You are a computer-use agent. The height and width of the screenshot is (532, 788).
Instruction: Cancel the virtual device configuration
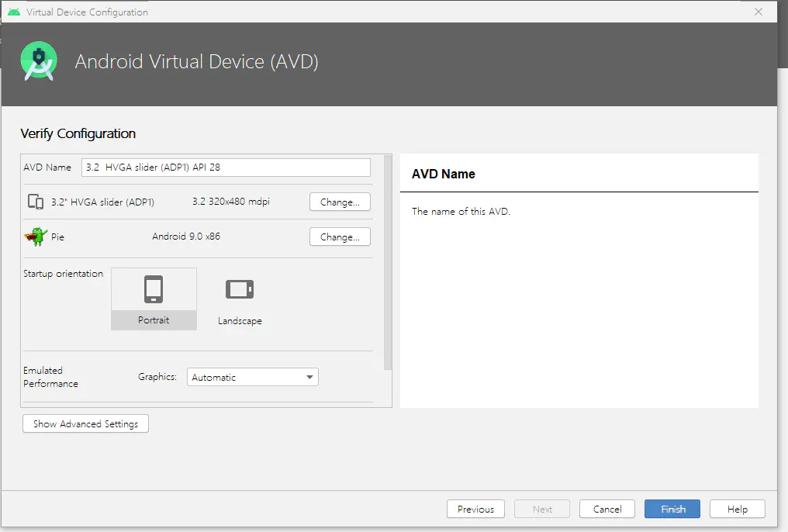point(607,509)
